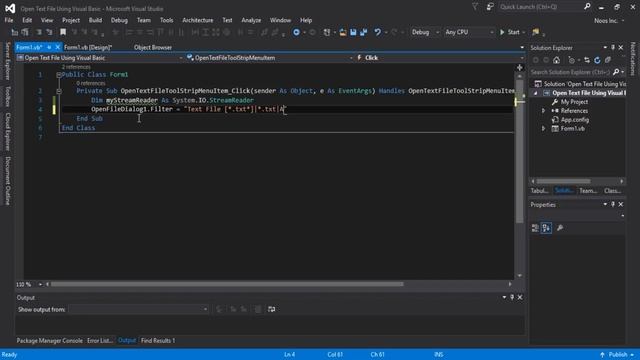640x360 pixels.
Task: Click Solution Explorer horizontal scrollbar thumb
Action: click(x=563, y=181)
